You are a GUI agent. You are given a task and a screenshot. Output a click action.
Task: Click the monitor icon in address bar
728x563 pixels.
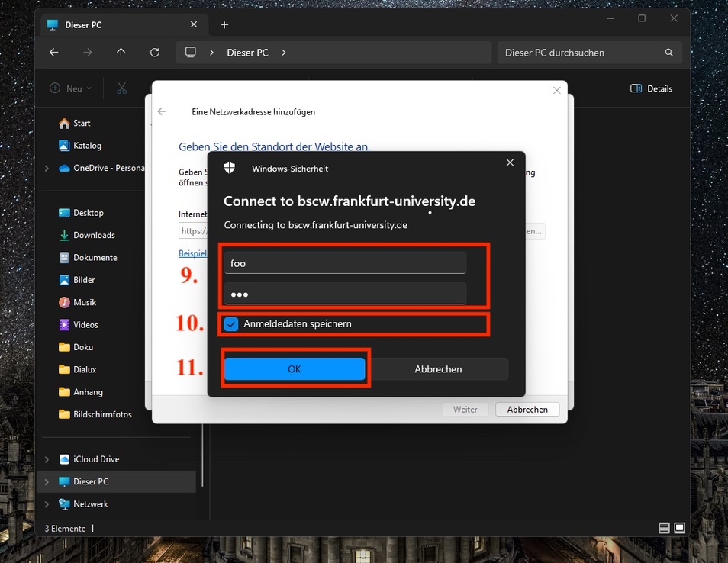[x=190, y=53]
